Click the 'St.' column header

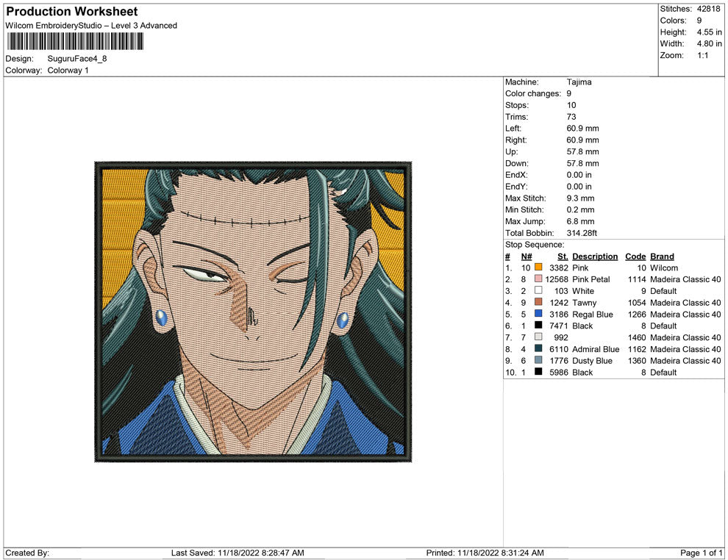(563, 256)
